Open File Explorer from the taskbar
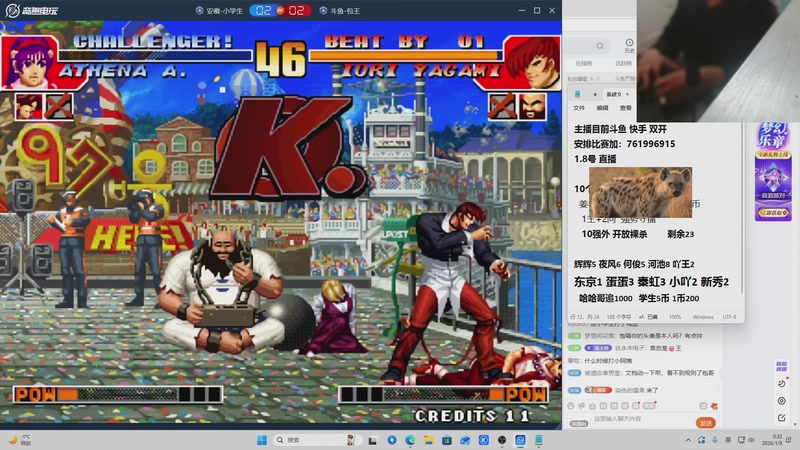The image size is (800, 450). click(429, 440)
